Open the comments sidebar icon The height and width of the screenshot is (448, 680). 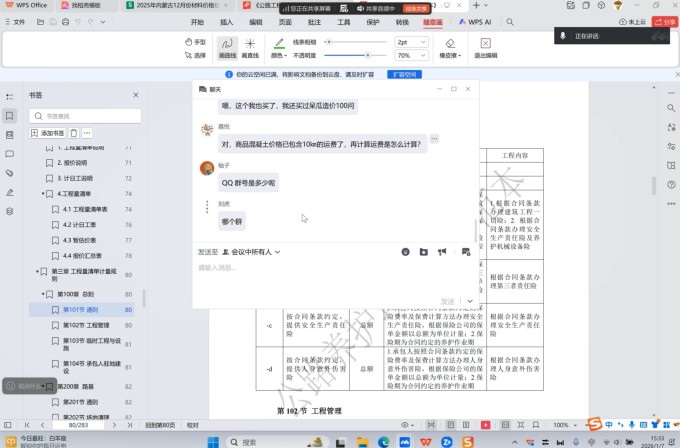click(10, 154)
